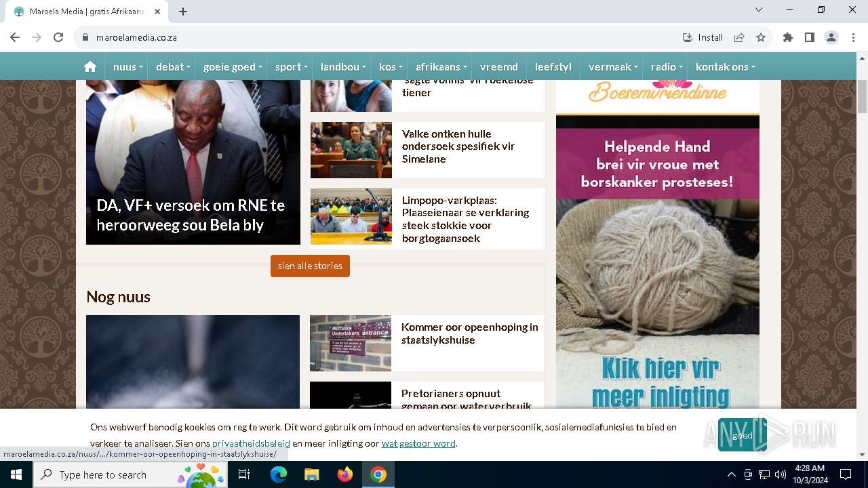Open File Explorer from the taskbar
The image size is (868, 488).
point(311,474)
